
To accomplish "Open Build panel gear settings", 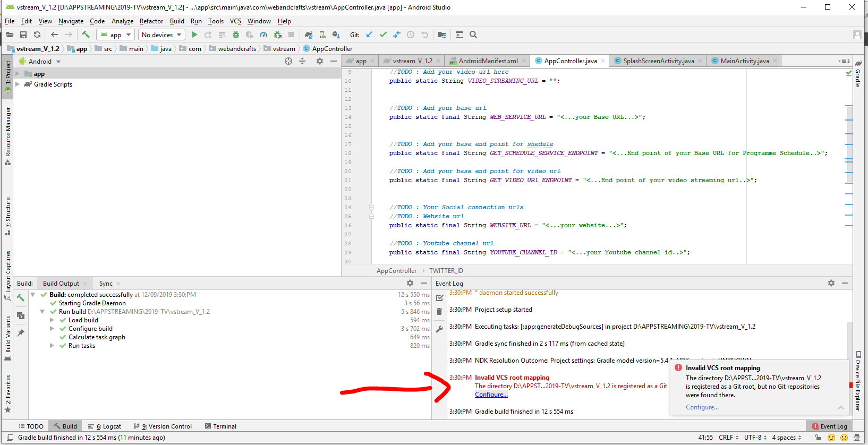I will pyautogui.click(x=410, y=283).
